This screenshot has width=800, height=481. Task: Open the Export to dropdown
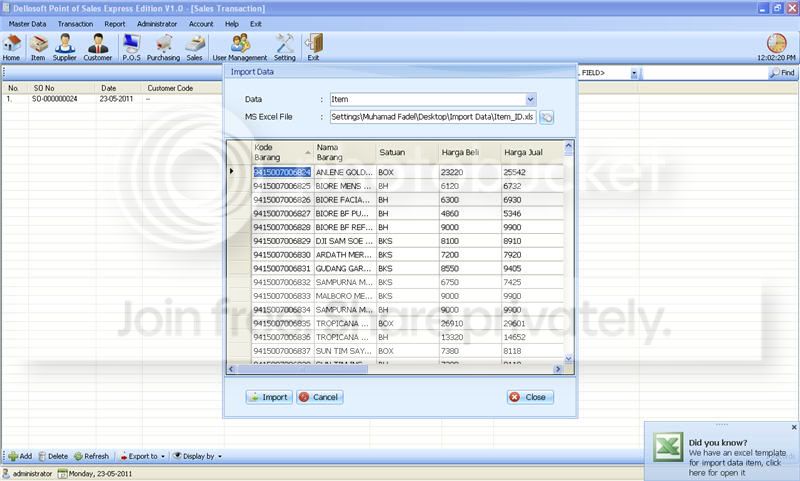142,456
